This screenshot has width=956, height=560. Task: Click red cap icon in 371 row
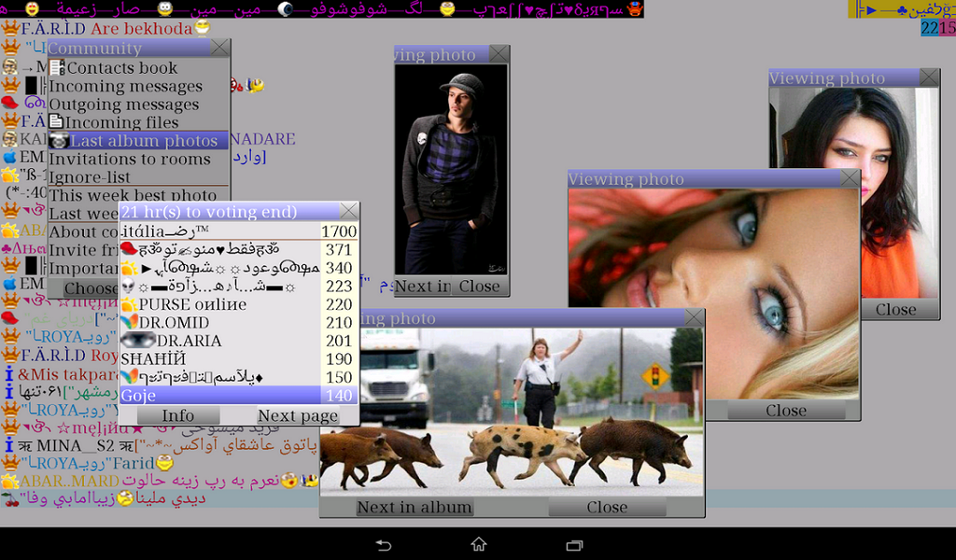[128, 248]
